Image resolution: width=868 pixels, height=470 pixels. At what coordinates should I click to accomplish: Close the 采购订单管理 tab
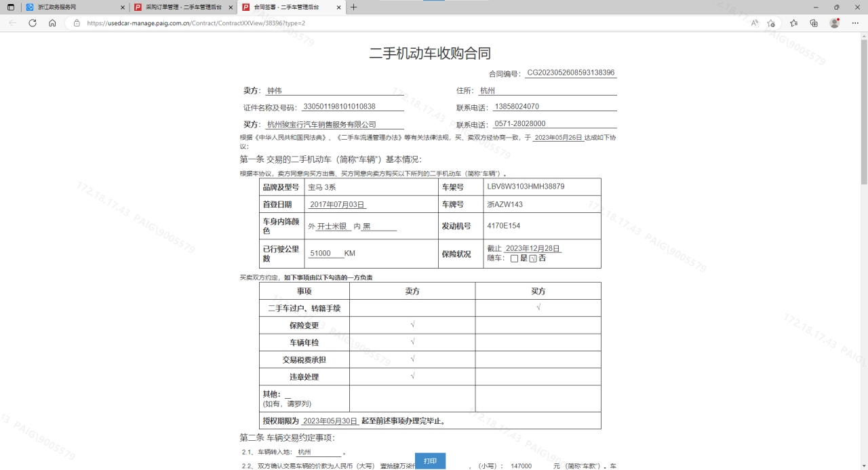click(x=231, y=7)
